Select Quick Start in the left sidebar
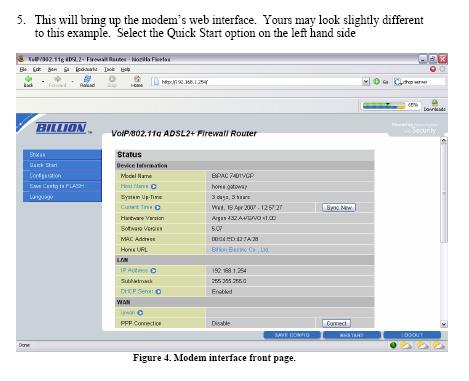This screenshot has width=469, height=381. pyautogui.click(x=62, y=165)
